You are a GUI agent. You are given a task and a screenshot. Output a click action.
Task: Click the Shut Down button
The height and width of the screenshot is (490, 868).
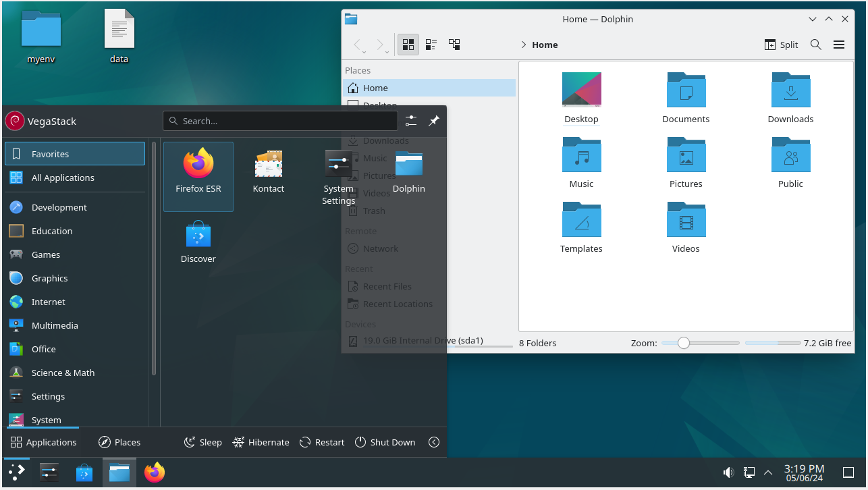pos(385,442)
